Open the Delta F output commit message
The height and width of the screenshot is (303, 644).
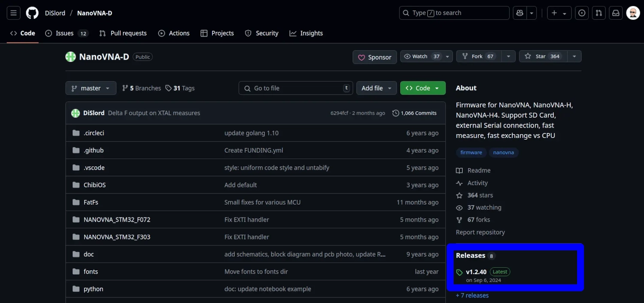coord(154,113)
